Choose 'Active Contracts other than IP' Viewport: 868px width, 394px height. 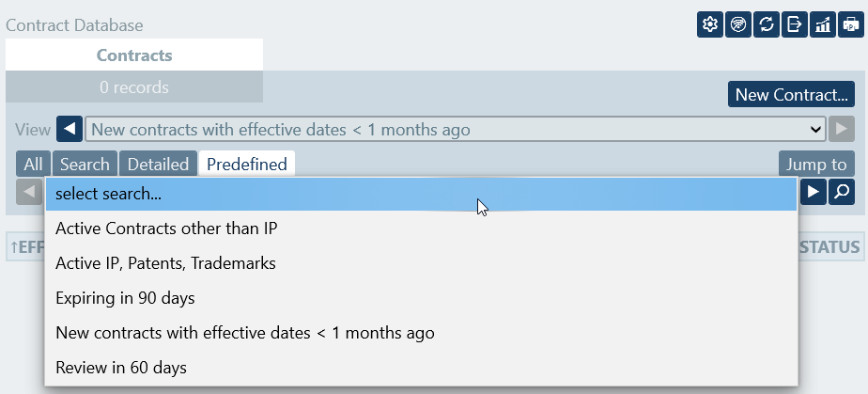tap(166, 229)
